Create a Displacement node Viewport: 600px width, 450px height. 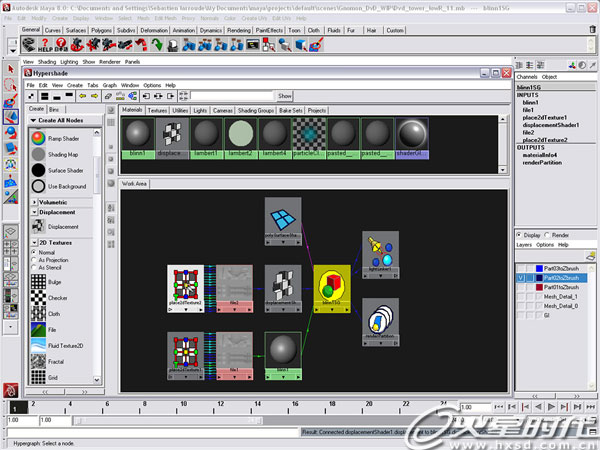[x=38, y=227]
